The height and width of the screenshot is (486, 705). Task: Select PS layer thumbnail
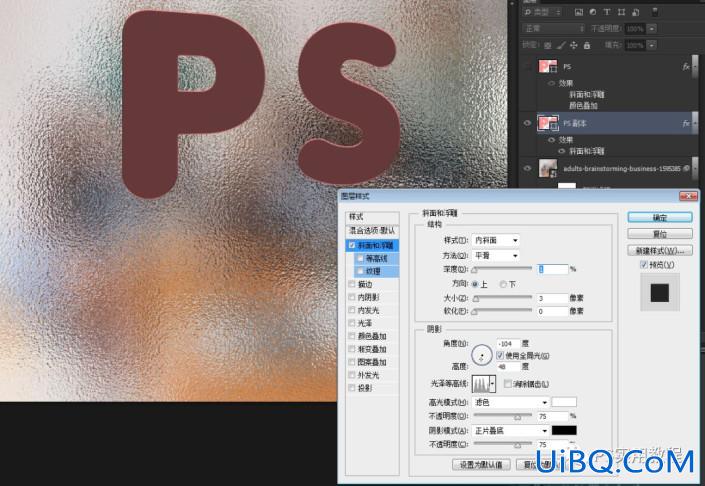pos(548,67)
